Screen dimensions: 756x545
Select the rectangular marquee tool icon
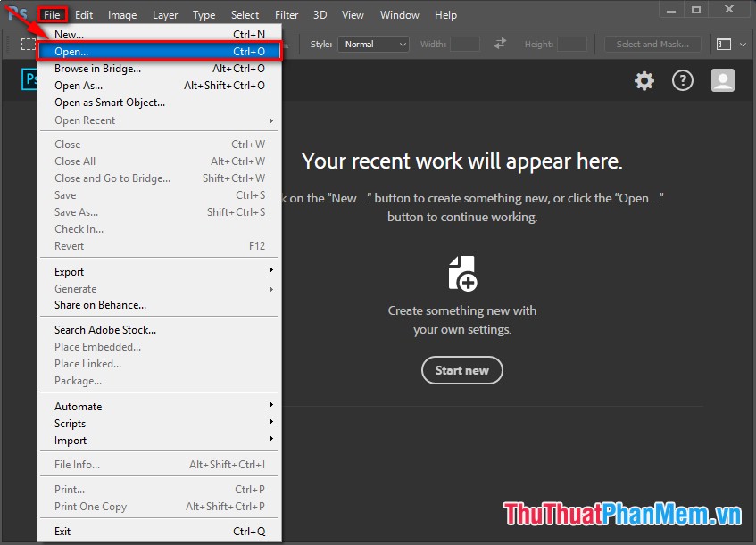point(29,45)
